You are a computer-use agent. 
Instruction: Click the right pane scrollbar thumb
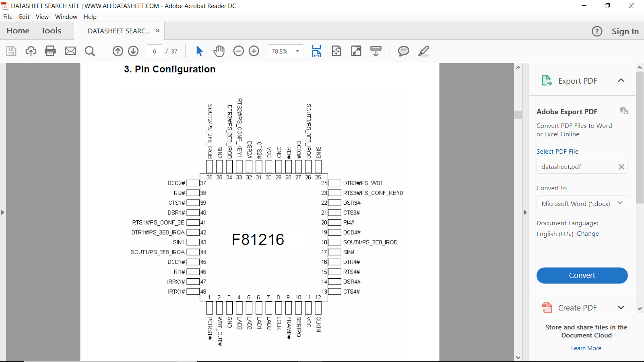[640, 138]
